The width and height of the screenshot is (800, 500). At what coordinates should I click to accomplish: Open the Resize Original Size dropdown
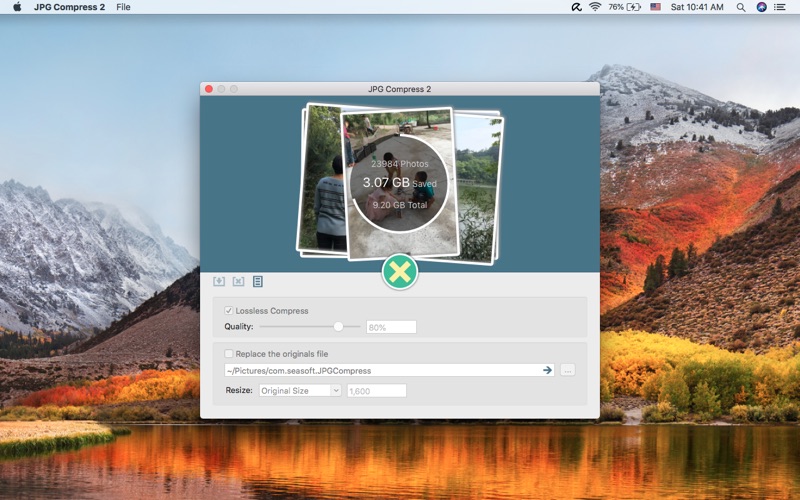point(300,390)
